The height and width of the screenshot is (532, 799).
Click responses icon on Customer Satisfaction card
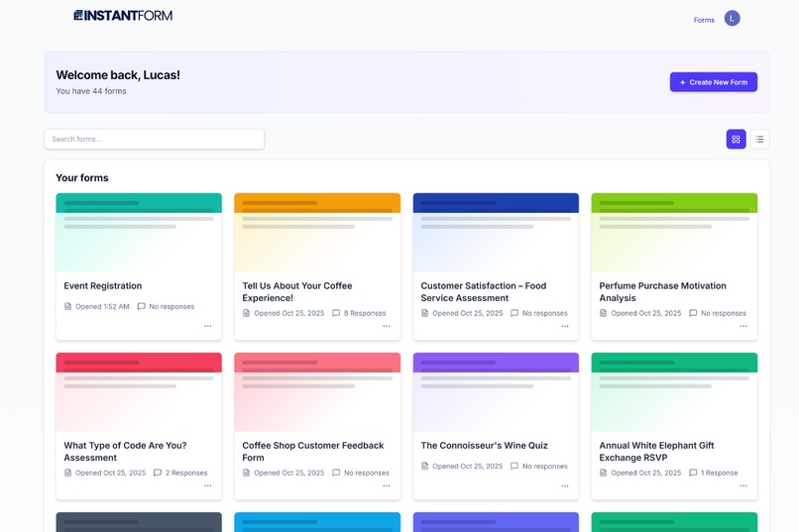pos(514,313)
